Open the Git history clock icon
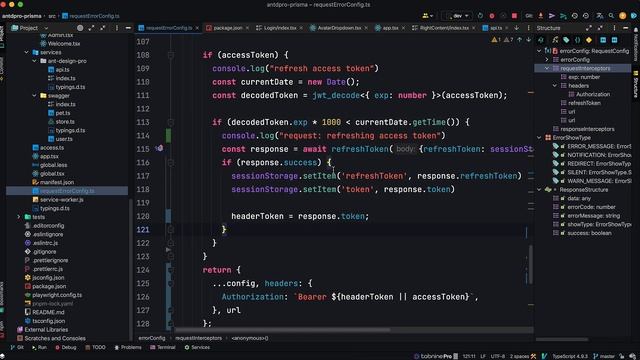640x360 pixels. (575, 16)
